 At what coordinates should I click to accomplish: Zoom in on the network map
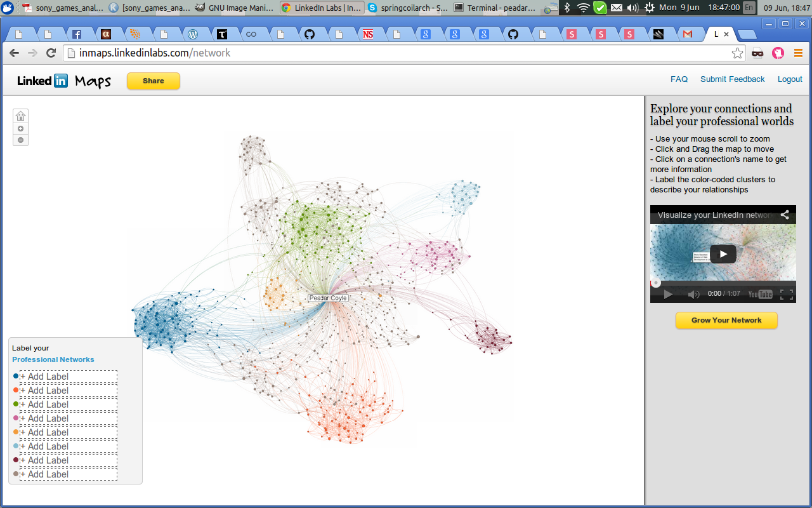21,128
